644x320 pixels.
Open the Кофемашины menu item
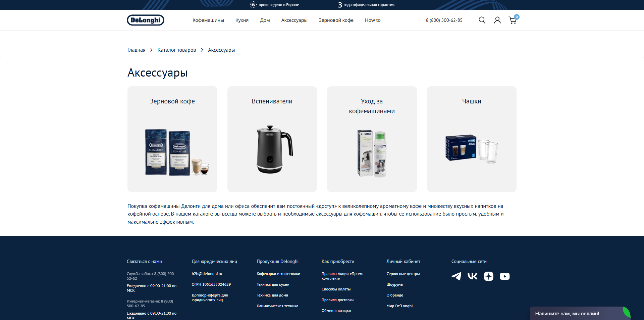point(208,20)
